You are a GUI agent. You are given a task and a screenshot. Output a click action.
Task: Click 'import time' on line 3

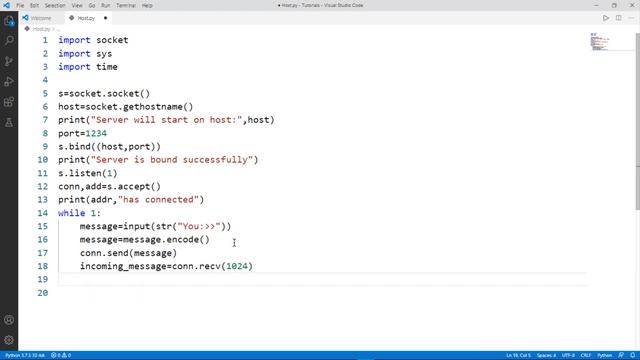[88, 67]
